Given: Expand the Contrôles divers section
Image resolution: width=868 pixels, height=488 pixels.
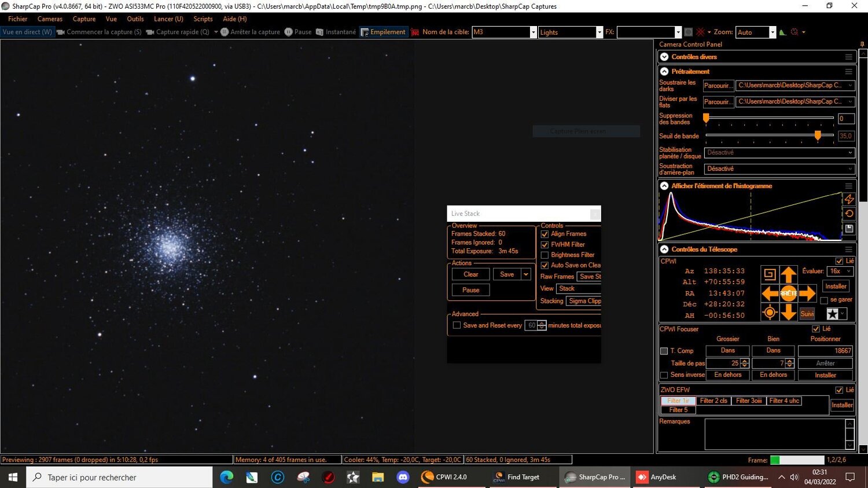Looking at the screenshot, I should (x=664, y=57).
